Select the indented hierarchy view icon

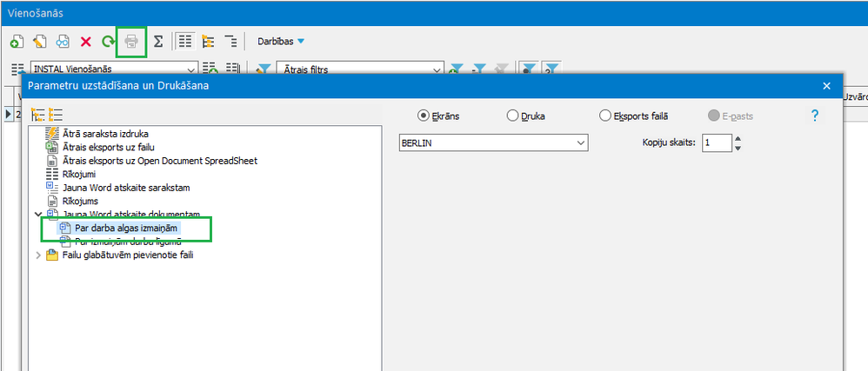230,42
